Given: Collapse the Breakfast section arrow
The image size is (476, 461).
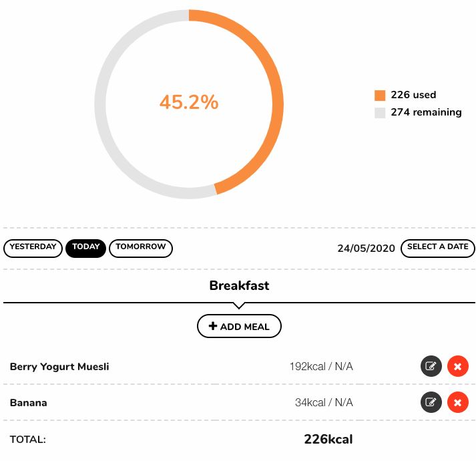Looking at the screenshot, I should [239, 306].
